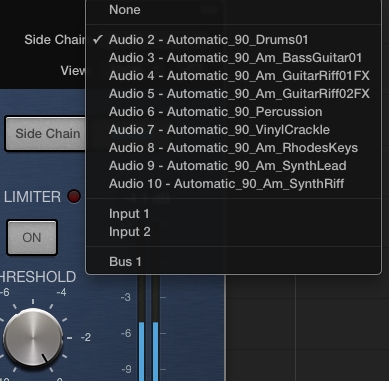Click the red LIMITER indicator LED

(x=74, y=197)
